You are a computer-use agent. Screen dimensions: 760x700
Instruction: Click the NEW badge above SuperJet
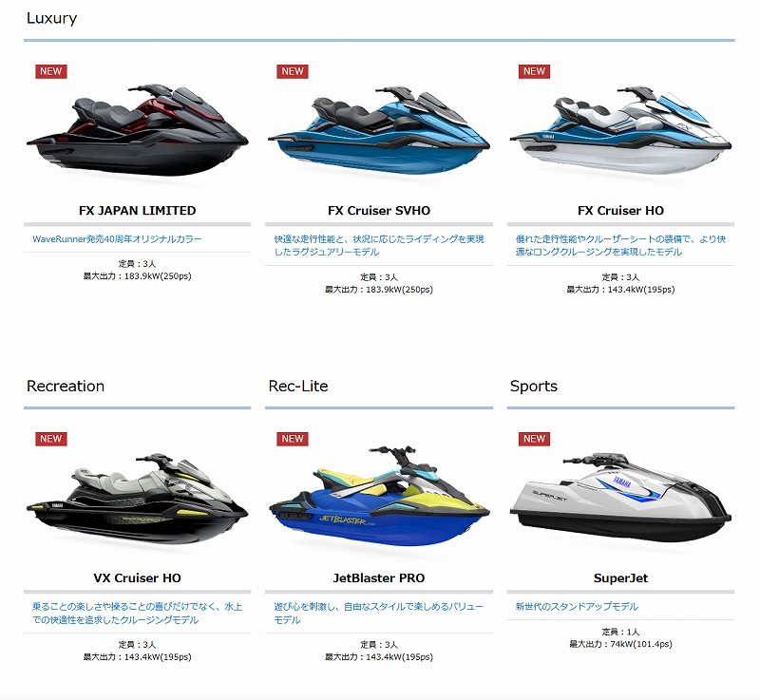click(534, 439)
